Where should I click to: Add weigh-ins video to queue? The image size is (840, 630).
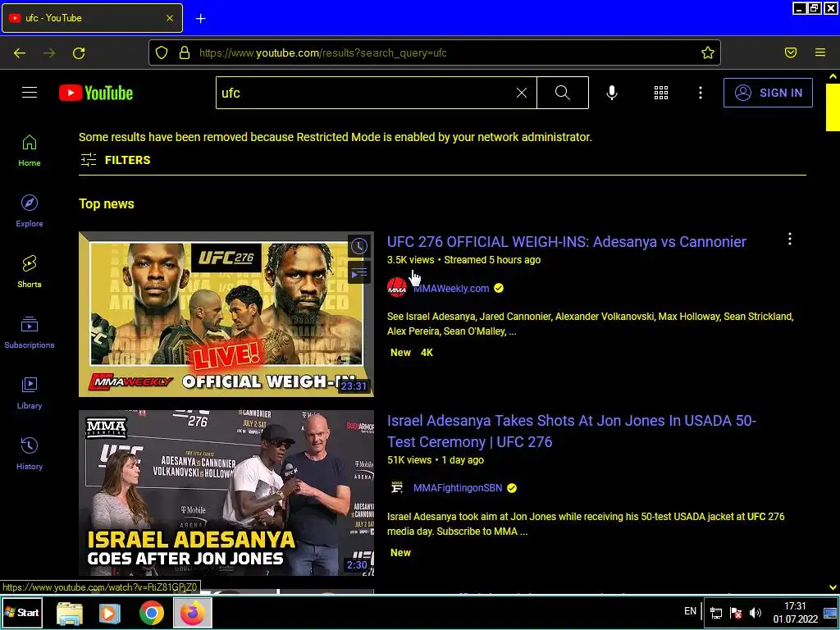359,273
